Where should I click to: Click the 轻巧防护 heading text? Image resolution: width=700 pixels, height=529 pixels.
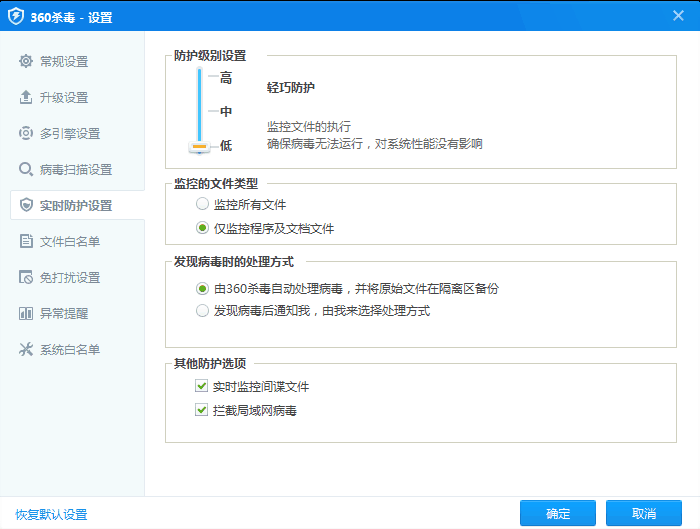(x=291, y=87)
